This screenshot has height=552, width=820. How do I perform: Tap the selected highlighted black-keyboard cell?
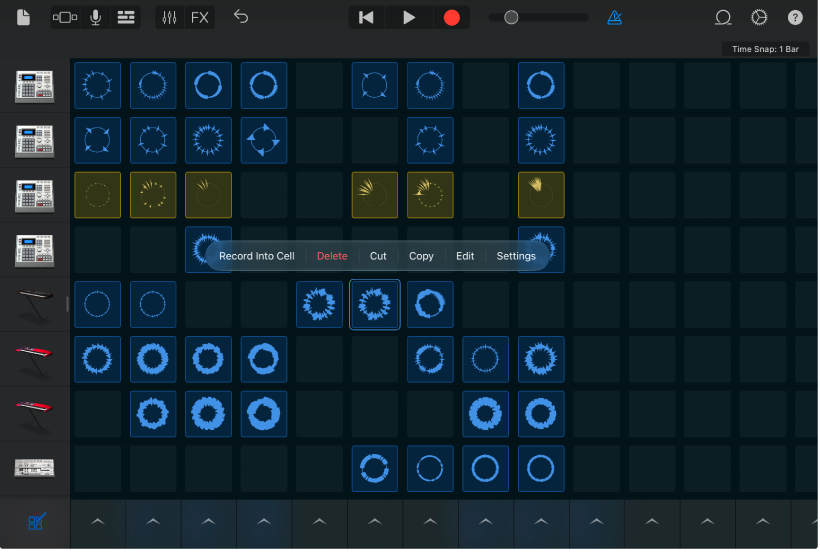pyautogui.click(x=375, y=304)
